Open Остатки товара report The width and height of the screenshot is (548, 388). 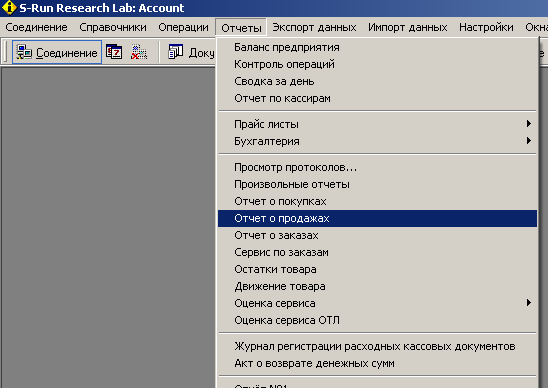coord(377,270)
